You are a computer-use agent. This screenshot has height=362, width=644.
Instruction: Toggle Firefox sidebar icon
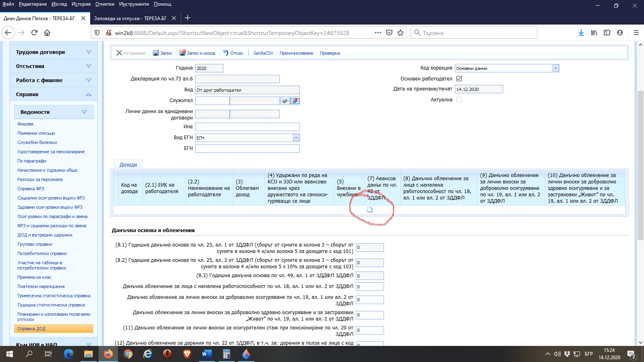(607, 33)
